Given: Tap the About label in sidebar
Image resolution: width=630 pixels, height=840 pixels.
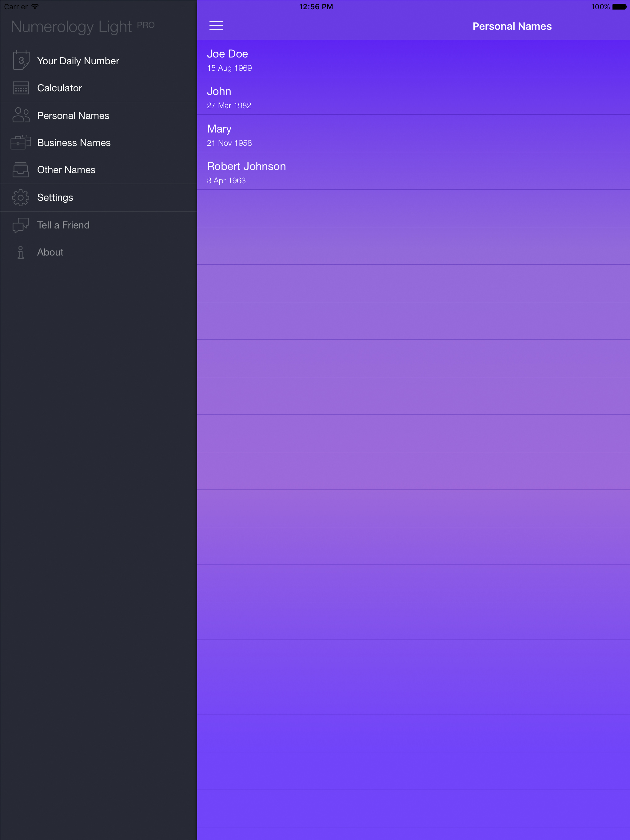Looking at the screenshot, I should pyautogui.click(x=50, y=252).
